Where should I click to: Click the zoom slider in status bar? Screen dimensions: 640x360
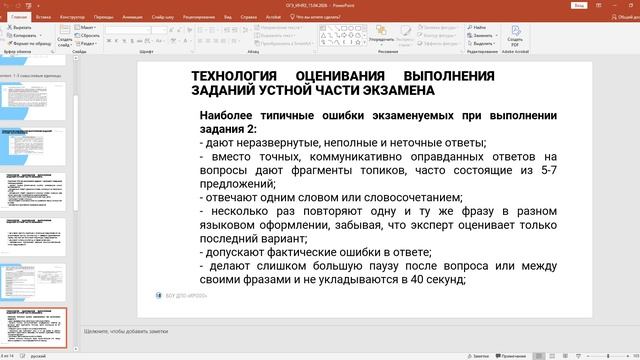click(x=608, y=356)
